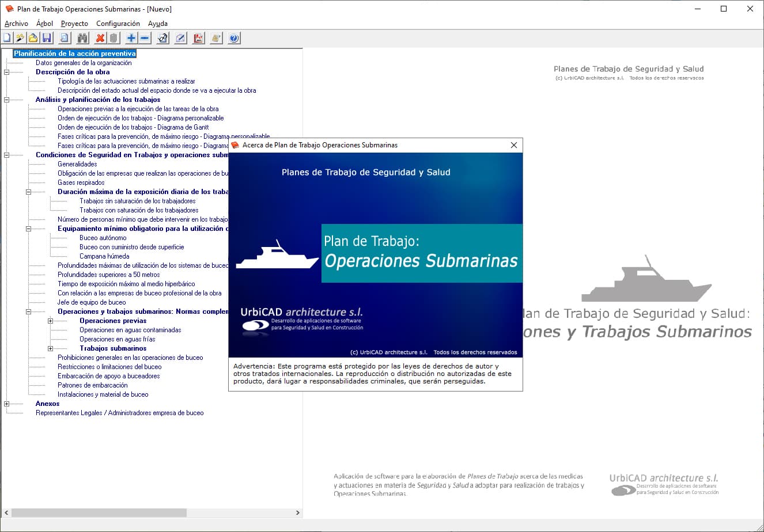
Task: Select Orden de ejecución - Diagrama personalizable
Action: [141, 118]
